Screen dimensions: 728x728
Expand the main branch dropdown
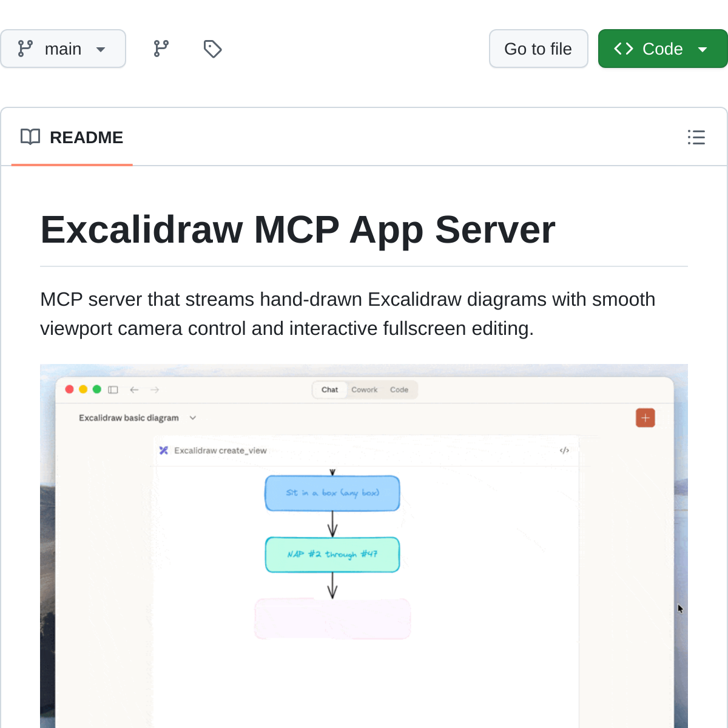click(x=101, y=49)
